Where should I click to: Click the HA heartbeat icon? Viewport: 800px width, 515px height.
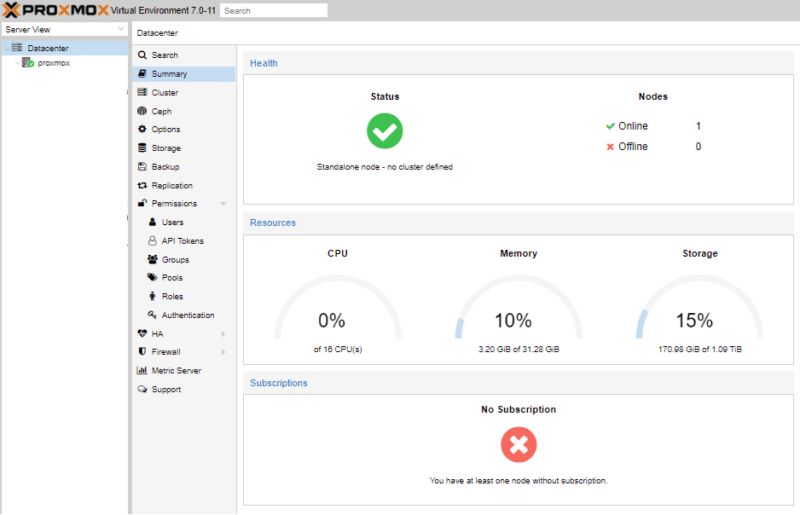(143, 333)
